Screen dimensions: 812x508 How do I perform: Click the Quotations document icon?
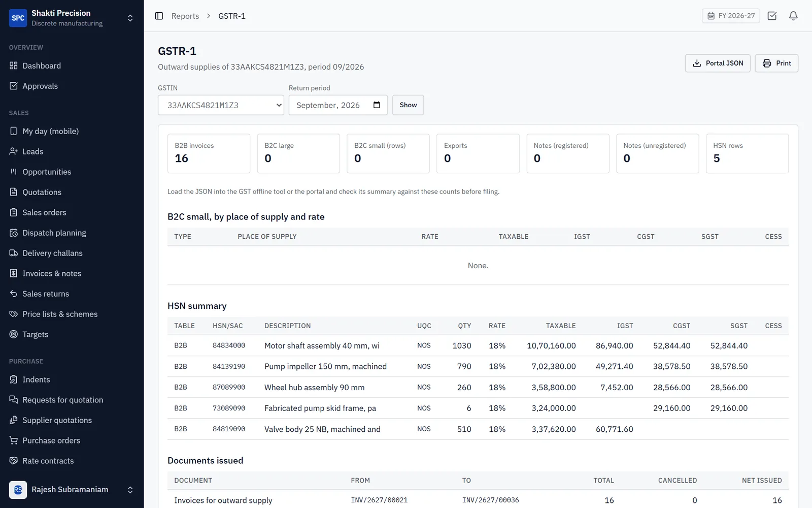[x=14, y=192]
